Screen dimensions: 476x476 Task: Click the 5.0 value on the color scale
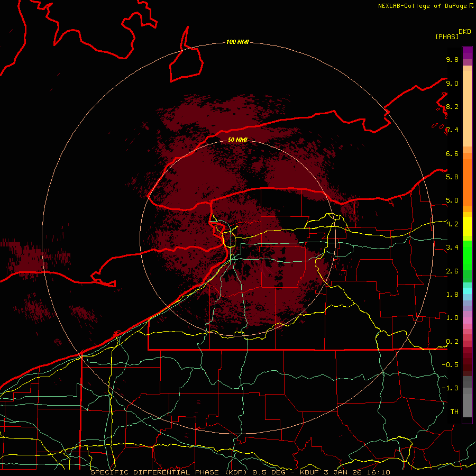pos(452,200)
